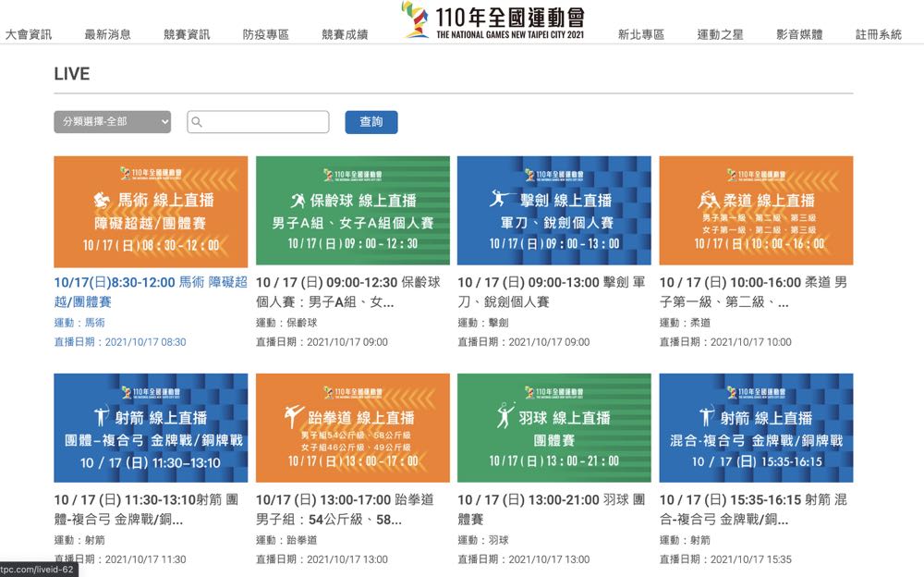
Task: Expand the 分類選擇-全部 category dropdown
Action: coord(113,121)
